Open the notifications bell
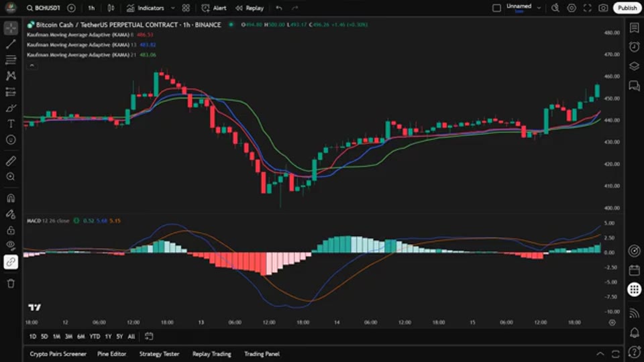Image resolution: width=644 pixels, height=362 pixels. tap(634, 333)
